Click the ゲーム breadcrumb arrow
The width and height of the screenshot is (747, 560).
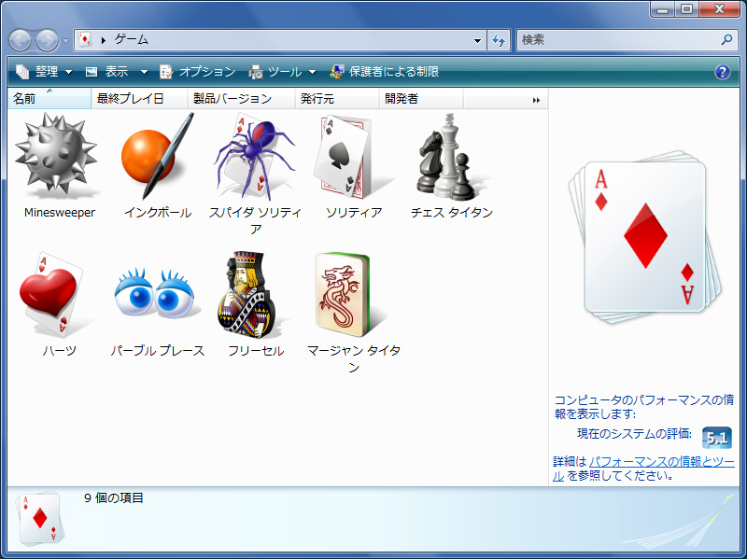[104, 40]
